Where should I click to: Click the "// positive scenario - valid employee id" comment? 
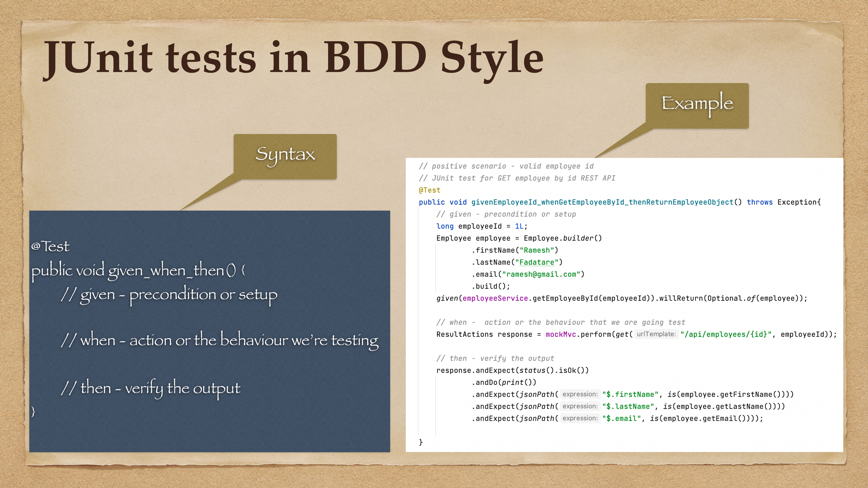click(x=506, y=166)
